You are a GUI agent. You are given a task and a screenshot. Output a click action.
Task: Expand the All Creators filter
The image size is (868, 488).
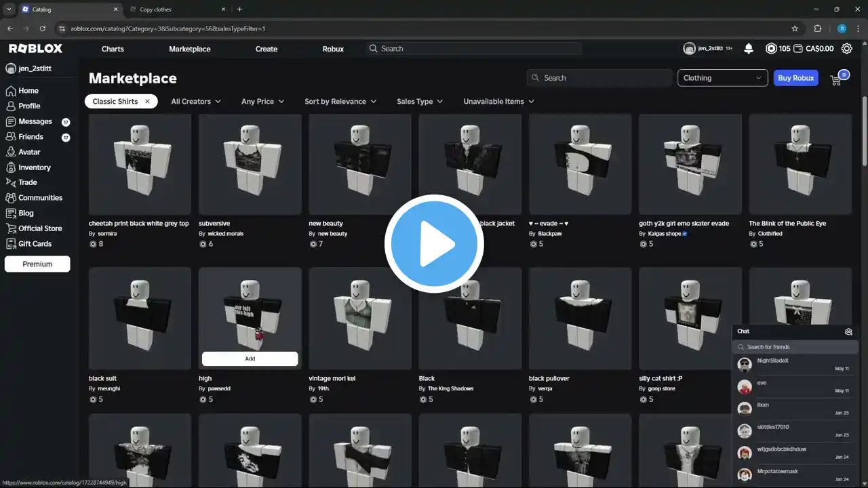pyautogui.click(x=196, y=102)
